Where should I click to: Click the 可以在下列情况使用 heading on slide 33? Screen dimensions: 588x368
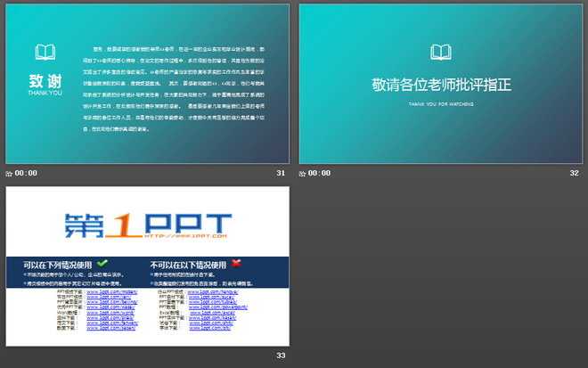tap(57, 266)
